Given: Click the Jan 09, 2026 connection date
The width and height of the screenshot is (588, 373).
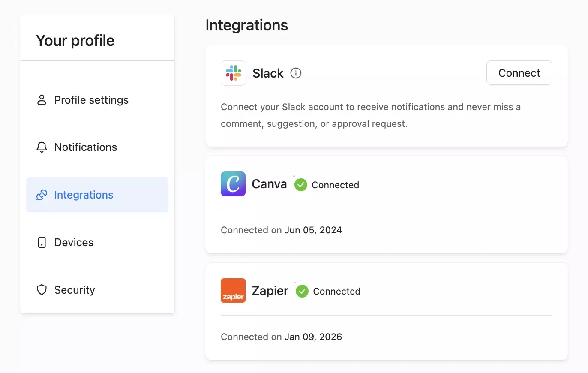Looking at the screenshot, I should tap(313, 337).
